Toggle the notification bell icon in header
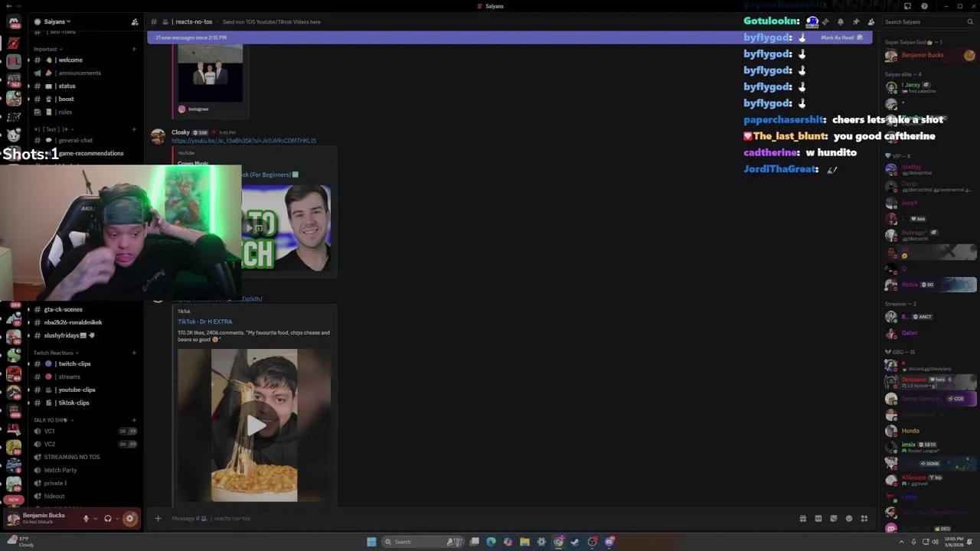This screenshot has height=551, width=980. click(841, 21)
